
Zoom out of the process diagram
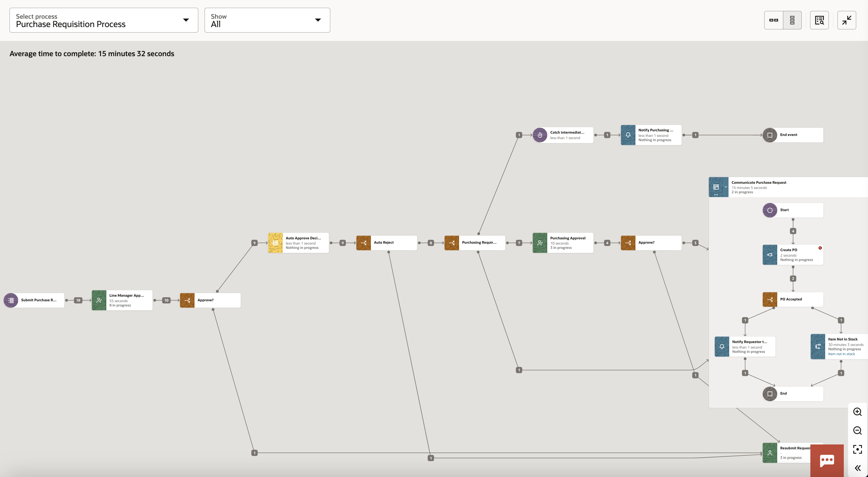(x=858, y=430)
